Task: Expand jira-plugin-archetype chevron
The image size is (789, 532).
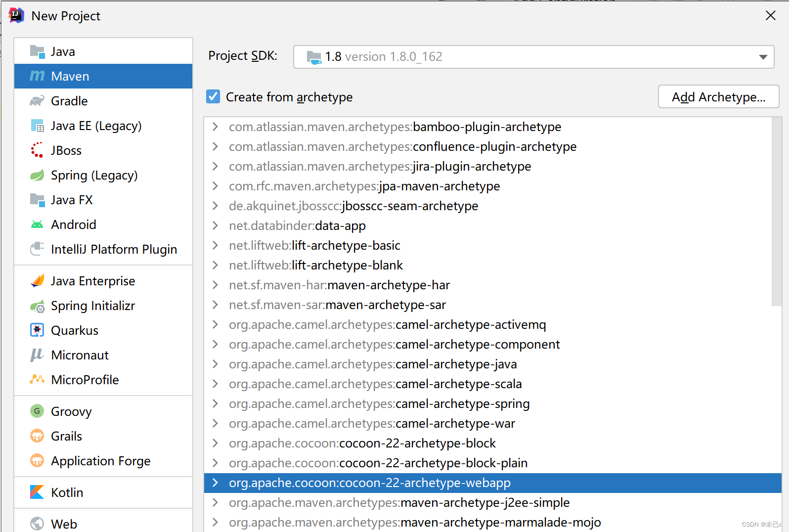Action: [x=215, y=166]
